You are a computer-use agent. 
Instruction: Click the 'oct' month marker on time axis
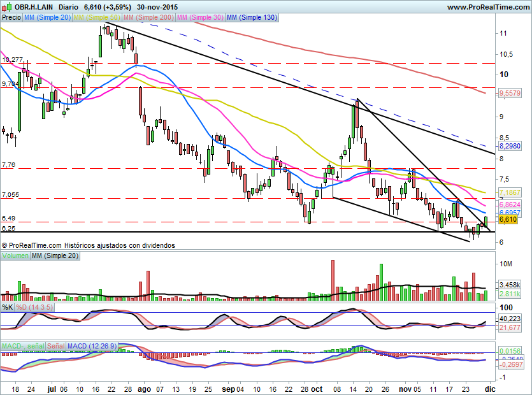coord(317,389)
